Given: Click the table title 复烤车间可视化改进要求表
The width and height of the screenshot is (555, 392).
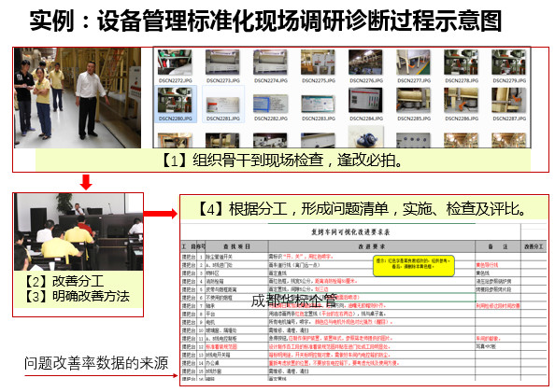Looking at the screenshot, I should coord(350,232).
